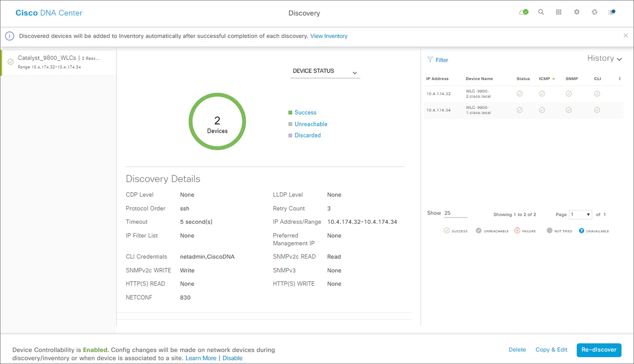The width and height of the screenshot is (634, 364).
Task: Click the Not Tried legend icon
Action: click(x=549, y=231)
